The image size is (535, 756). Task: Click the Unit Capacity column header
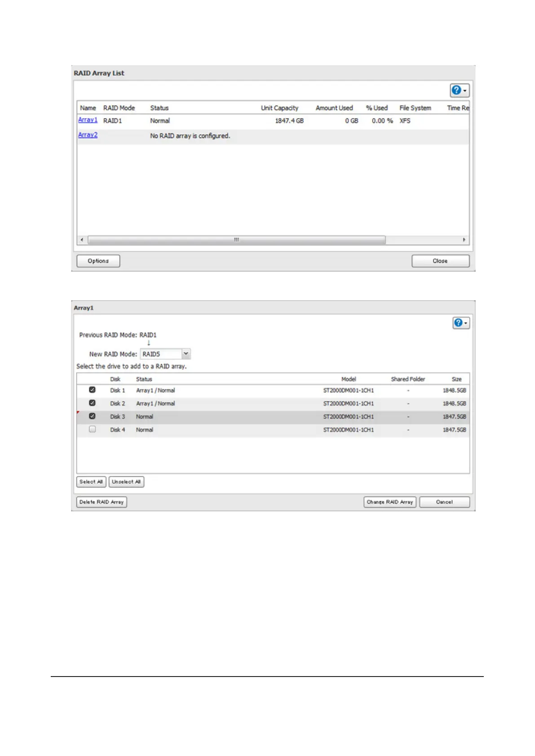point(279,108)
